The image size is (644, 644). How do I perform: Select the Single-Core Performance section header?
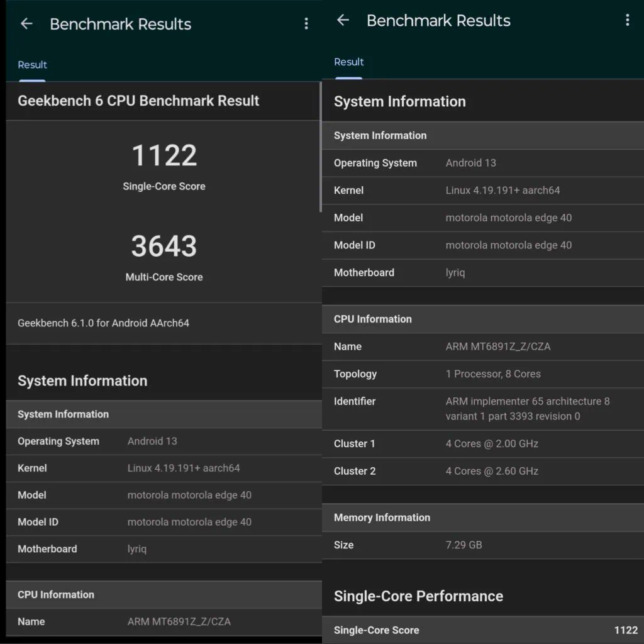[x=418, y=596]
